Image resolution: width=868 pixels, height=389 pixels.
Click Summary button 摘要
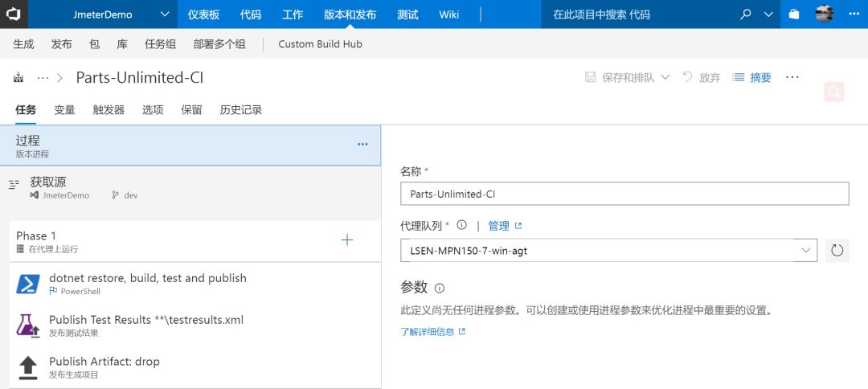[x=760, y=77]
